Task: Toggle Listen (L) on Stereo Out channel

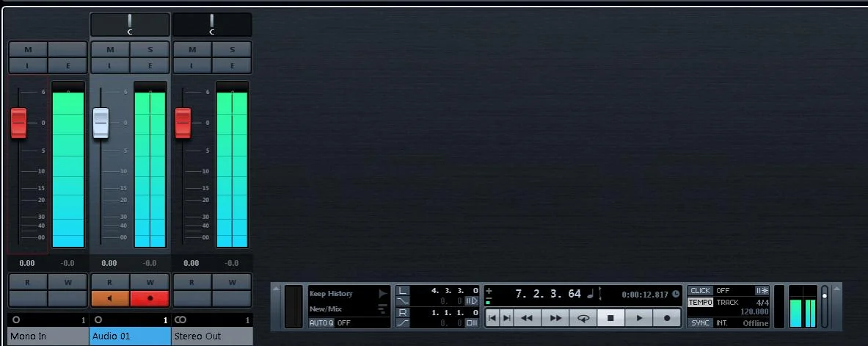Action: click(192, 65)
